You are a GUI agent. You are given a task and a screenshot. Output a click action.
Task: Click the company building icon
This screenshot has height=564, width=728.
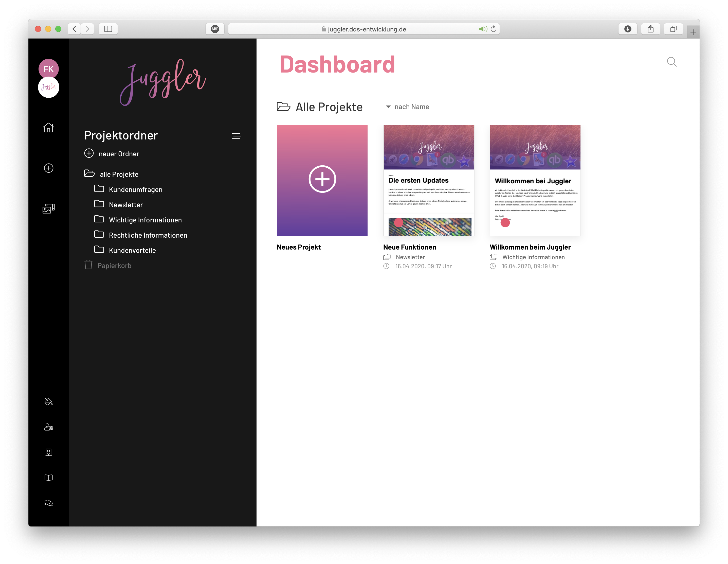48,452
